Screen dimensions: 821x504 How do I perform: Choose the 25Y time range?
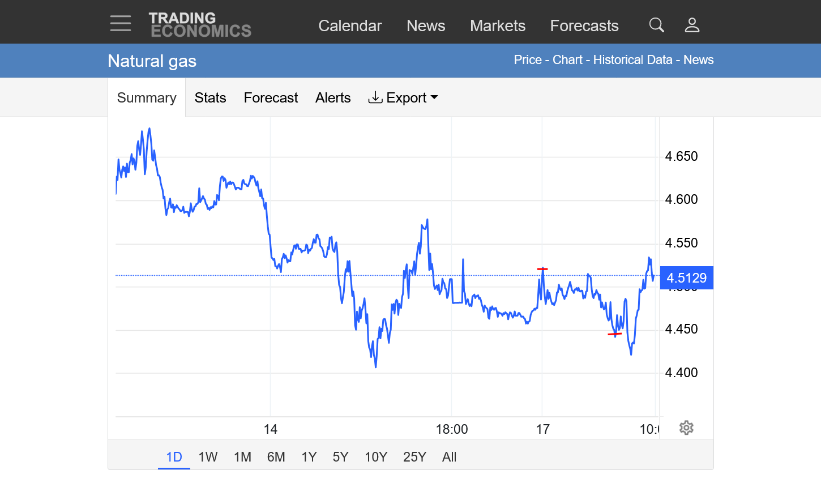(414, 457)
